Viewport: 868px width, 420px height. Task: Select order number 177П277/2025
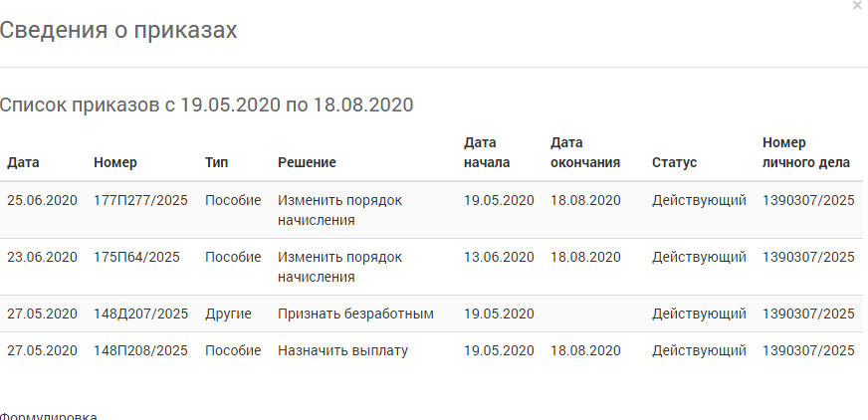(140, 200)
